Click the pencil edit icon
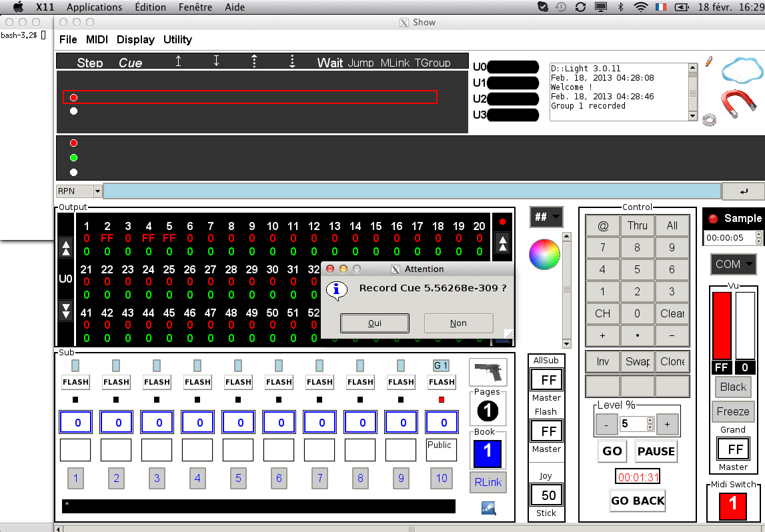 pos(708,61)
